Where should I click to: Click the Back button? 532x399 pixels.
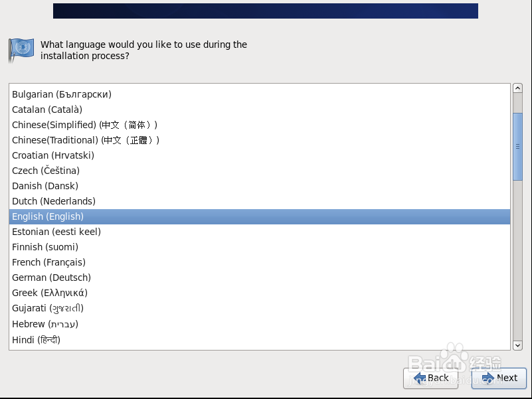tap(432, 378)
